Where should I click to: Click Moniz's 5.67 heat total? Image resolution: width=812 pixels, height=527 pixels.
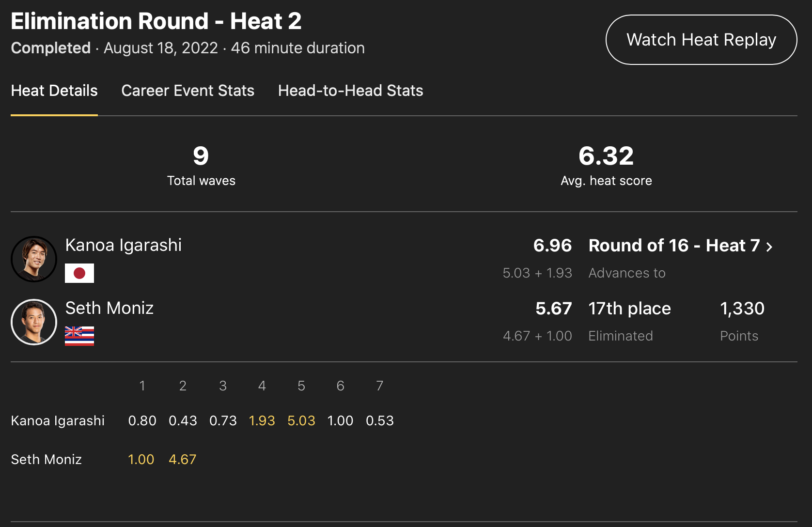553,309
